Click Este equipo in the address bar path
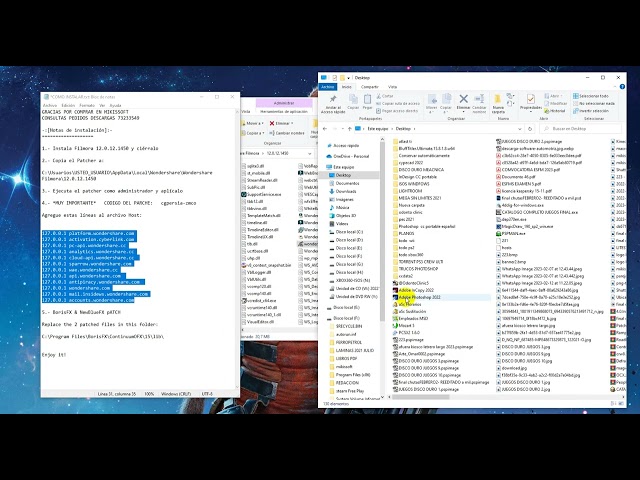Screen dimensions: 640x480 click(x=378, y=129)
